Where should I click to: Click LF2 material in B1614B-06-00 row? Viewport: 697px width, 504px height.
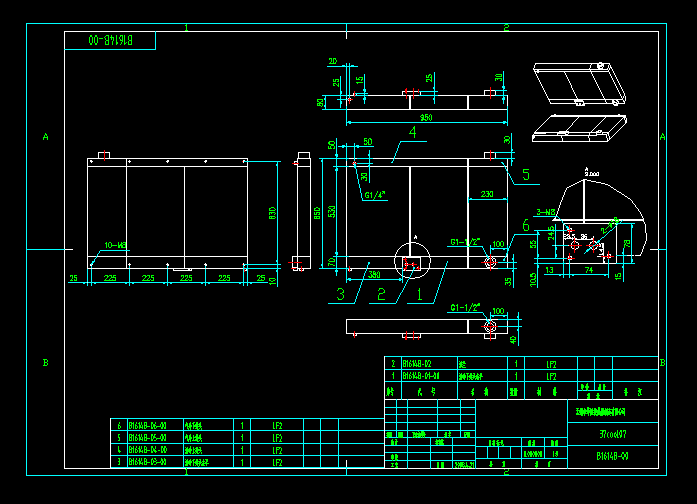point(277,426)
